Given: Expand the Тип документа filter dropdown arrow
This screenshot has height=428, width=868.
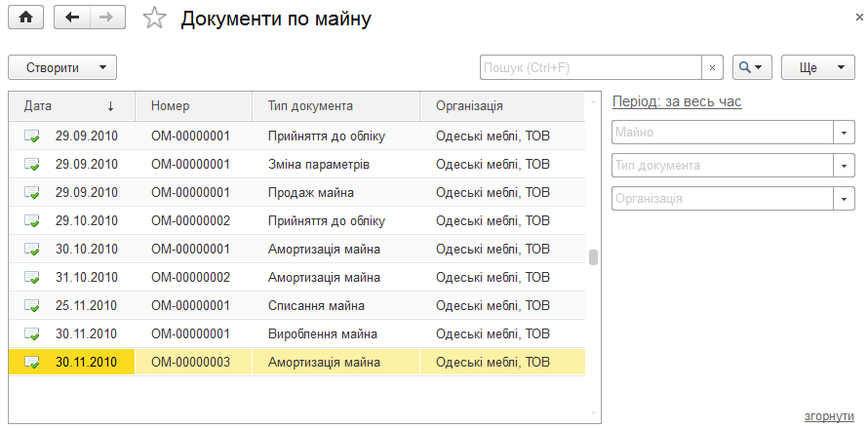Looking at the screenshot, I should (845, 166).
